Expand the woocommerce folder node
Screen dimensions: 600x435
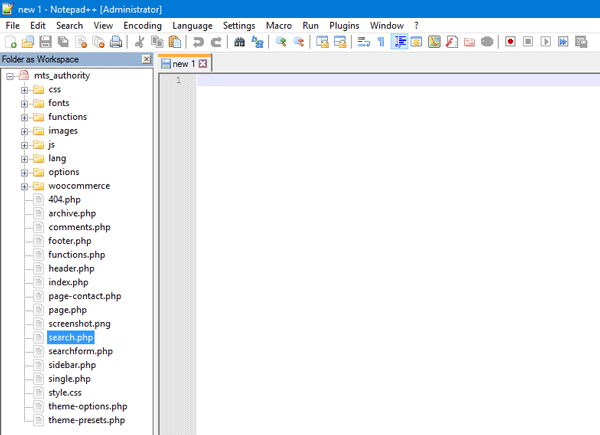[x=24, y=186]
